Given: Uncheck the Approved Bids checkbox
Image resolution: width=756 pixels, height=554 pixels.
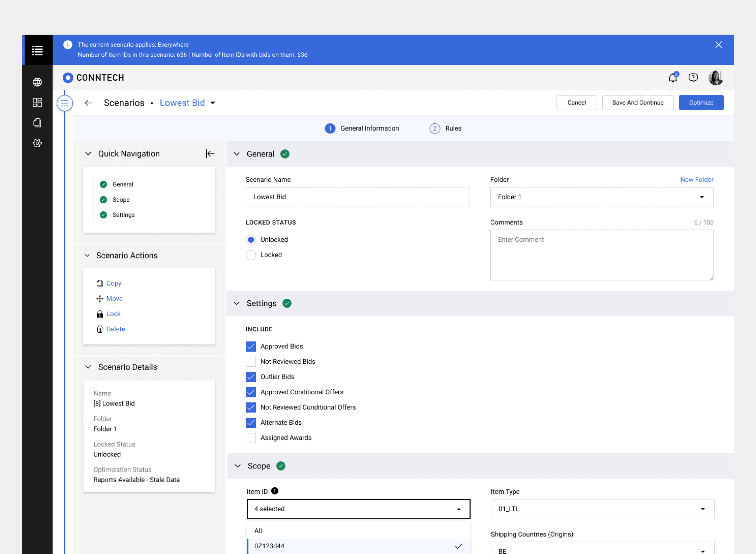Looking at the screenshot, I should click(251, 346).
